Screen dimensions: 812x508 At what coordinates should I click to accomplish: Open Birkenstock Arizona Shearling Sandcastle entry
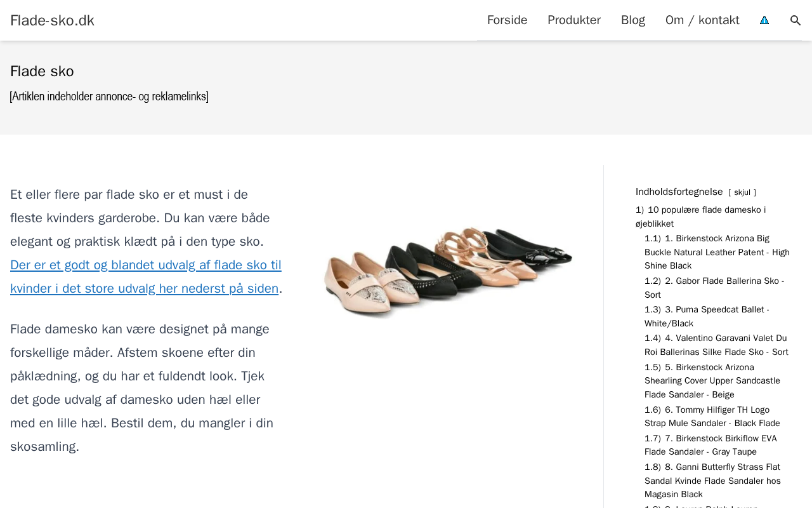[712, 381]
